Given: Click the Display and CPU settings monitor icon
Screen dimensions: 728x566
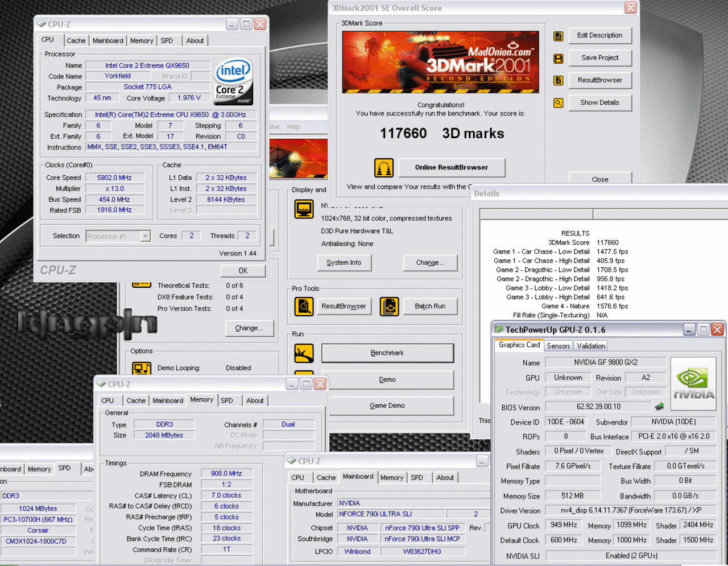Looking at the screenshot, I should point(304,209).
